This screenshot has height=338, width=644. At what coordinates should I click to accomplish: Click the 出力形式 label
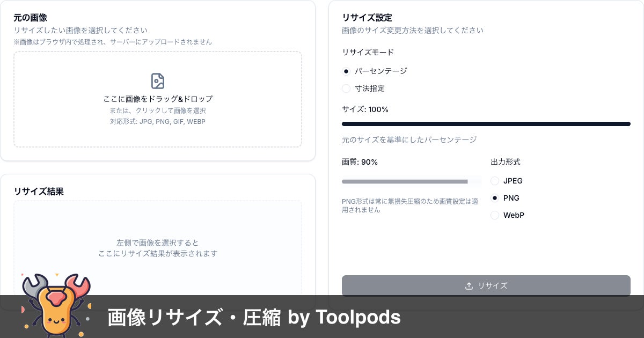pyautogui.click(x=505, y=162)
